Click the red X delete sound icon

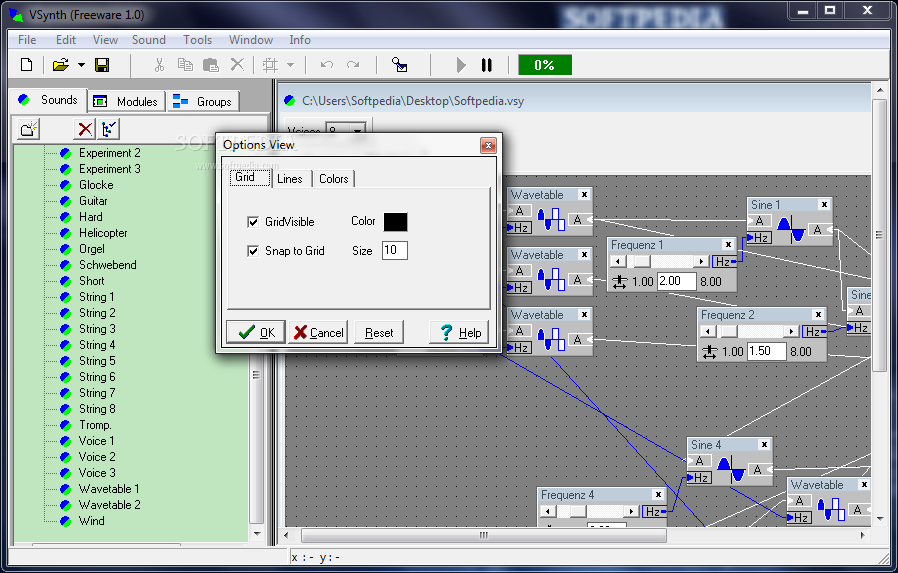click(85, 129)
